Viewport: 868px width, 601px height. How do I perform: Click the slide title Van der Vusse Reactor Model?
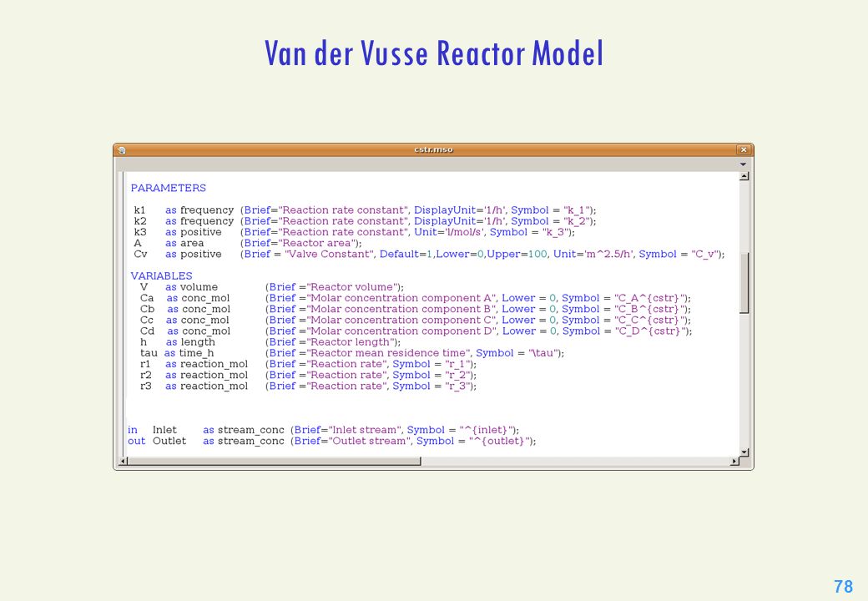click(x=434, y=53)
